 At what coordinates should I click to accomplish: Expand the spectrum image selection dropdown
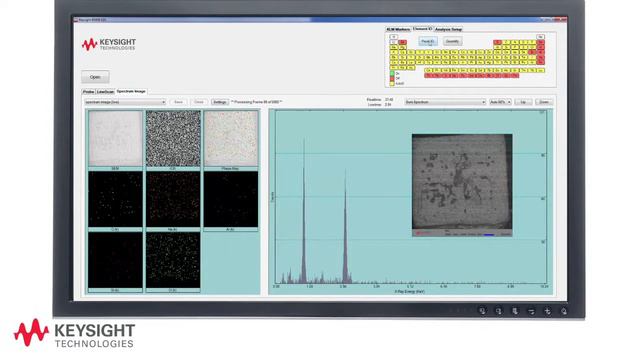[x=125, y=102]
